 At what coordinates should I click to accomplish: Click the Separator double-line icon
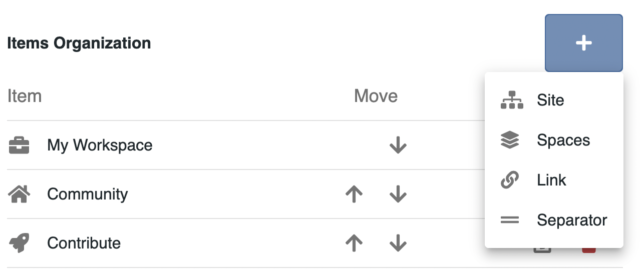510,220
